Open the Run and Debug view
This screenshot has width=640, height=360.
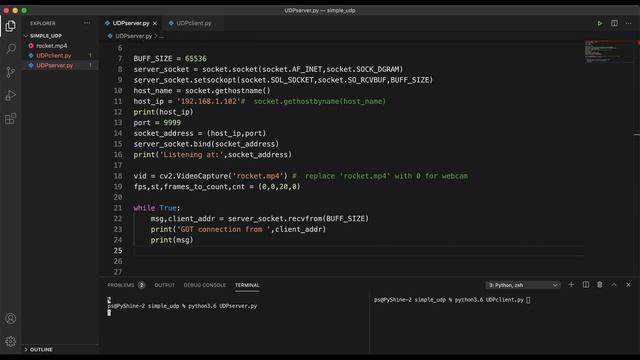(11, 96)
